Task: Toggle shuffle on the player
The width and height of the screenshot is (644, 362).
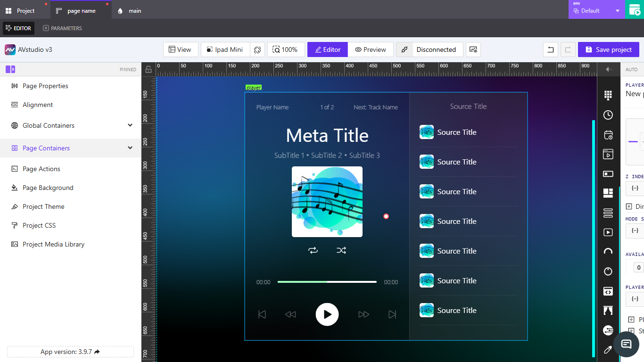Action: click(341, 250)
